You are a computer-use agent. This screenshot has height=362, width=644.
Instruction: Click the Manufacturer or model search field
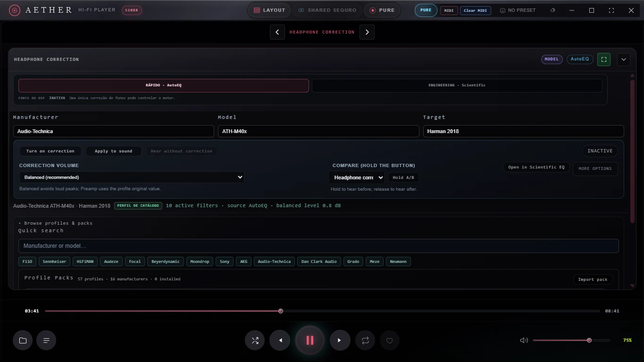pos(318,246)
